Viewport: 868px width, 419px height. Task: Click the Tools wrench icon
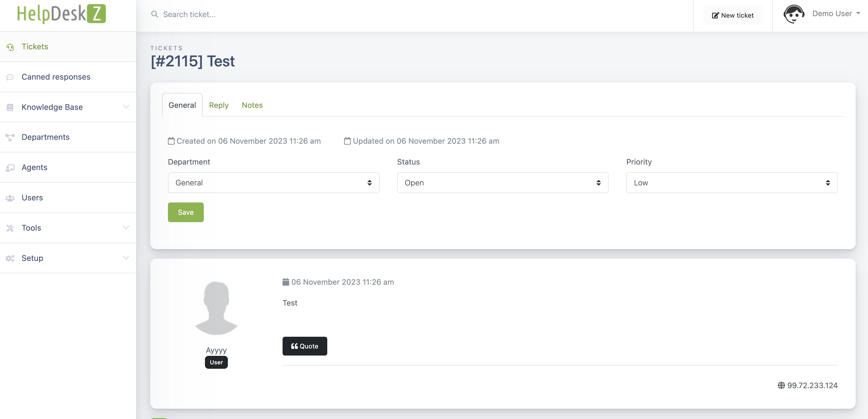point(10,228)
